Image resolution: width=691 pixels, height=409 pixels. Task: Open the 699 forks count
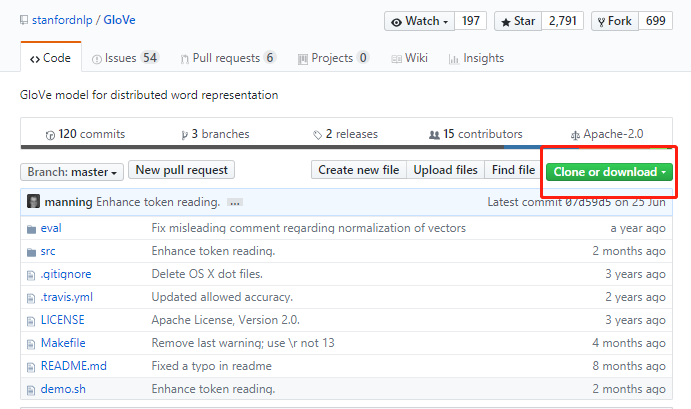pos(656,21)
